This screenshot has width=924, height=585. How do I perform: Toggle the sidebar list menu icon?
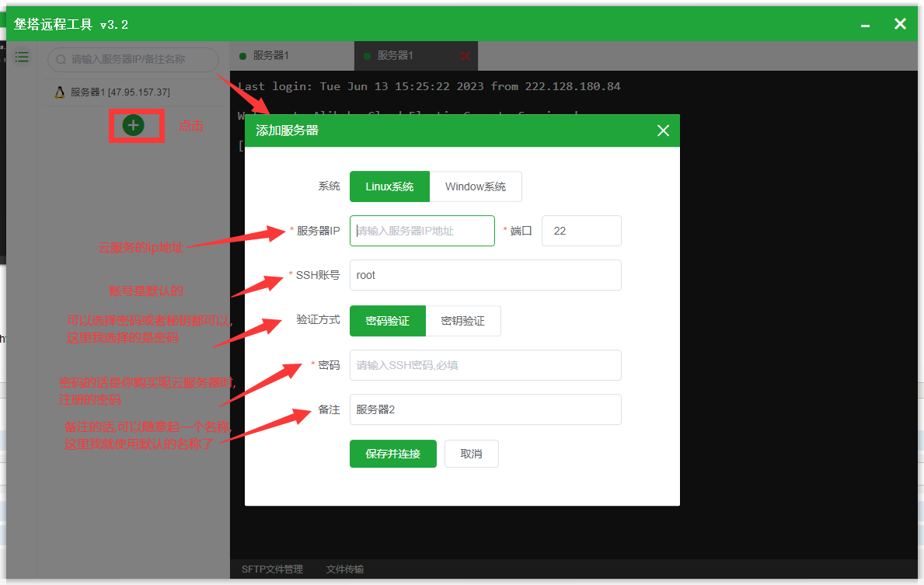22,57
